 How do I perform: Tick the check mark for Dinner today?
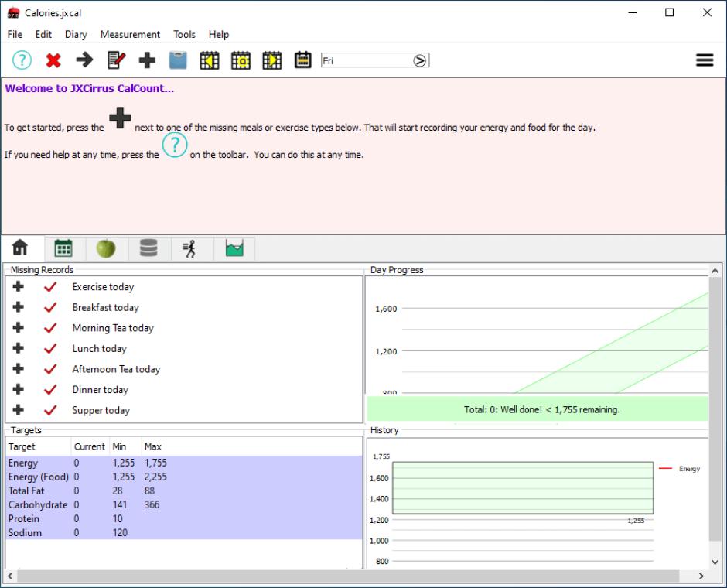pos(50,389)
